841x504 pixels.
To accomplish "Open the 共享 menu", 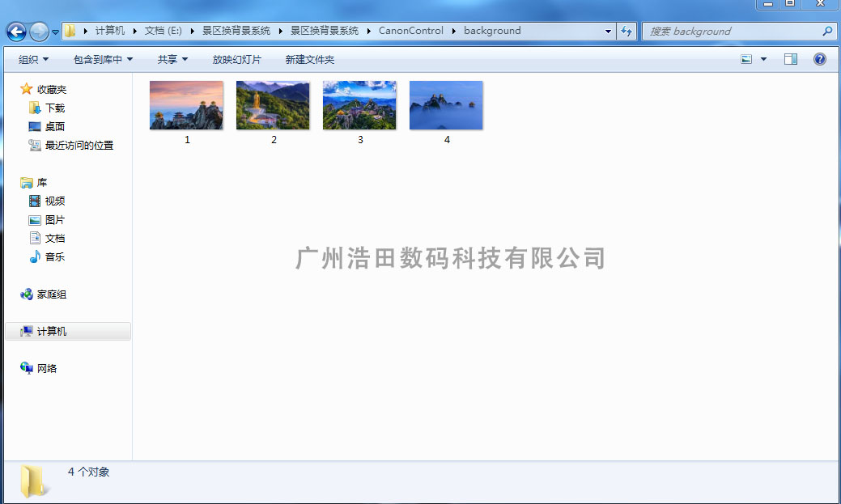I will (x=172, y=59).
